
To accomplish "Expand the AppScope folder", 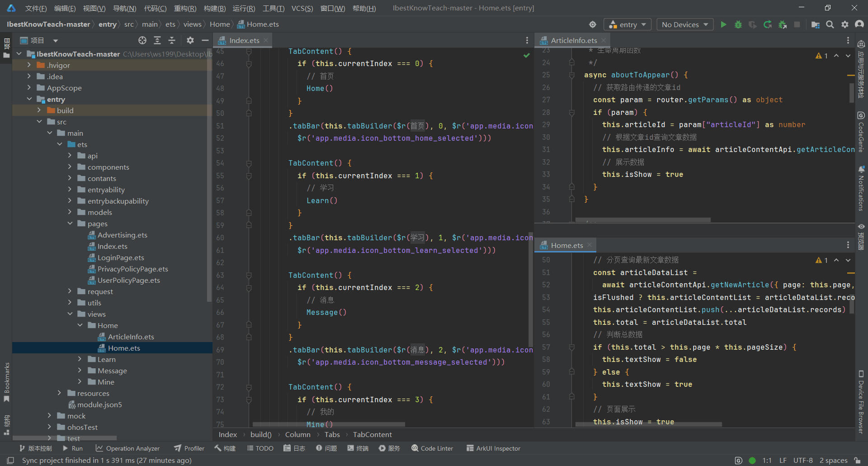I will (x=29, y=88).
